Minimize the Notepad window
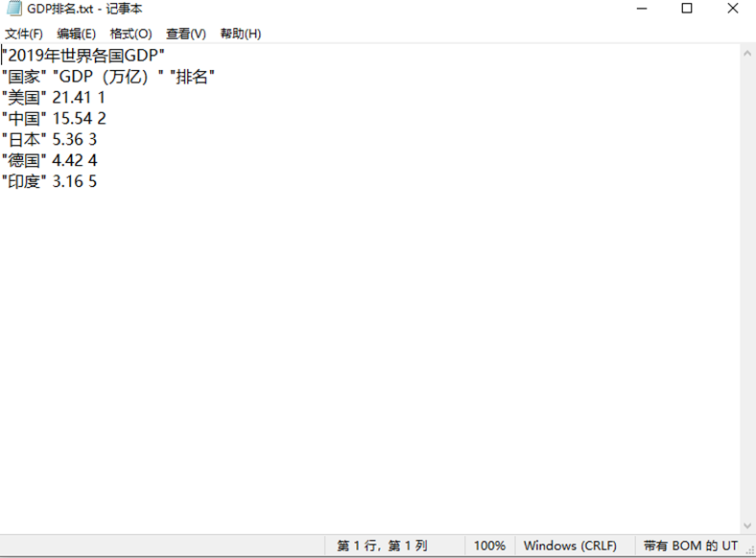The height and width of the screenshot is (558, 756). (642, 9)
